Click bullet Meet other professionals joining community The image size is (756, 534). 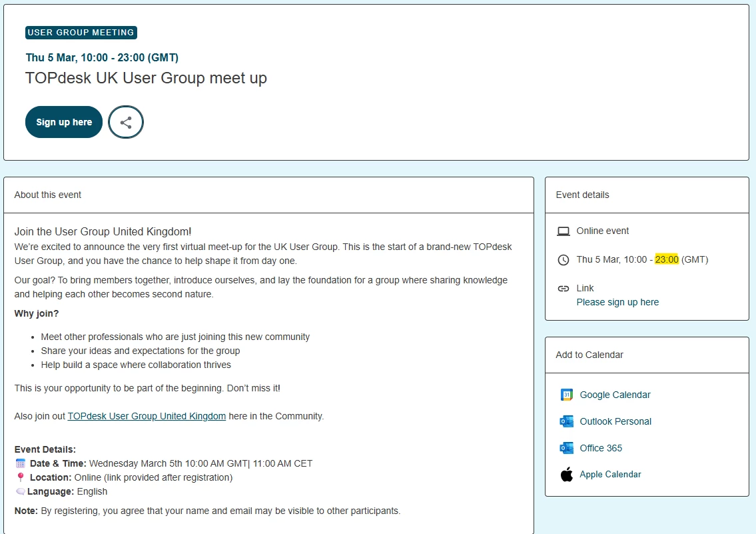[x=175, y=337]
